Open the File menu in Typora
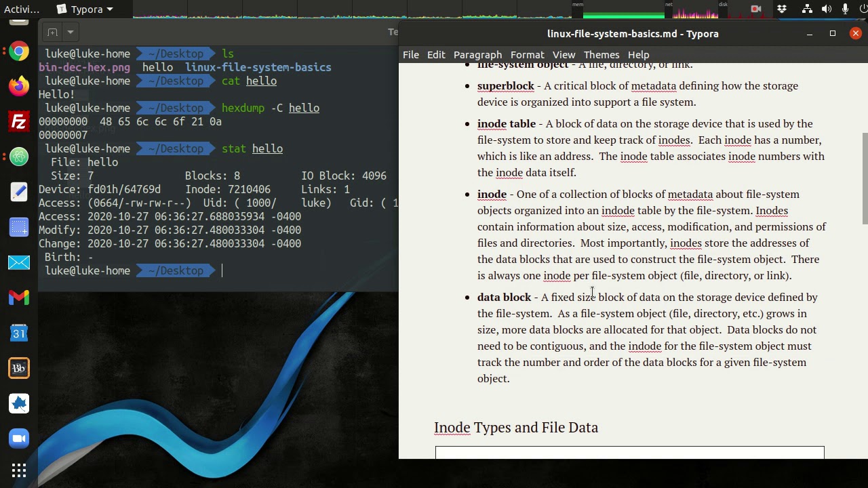Image resolution: width=868 pixels, height=488 pixels. pos(411,54)
